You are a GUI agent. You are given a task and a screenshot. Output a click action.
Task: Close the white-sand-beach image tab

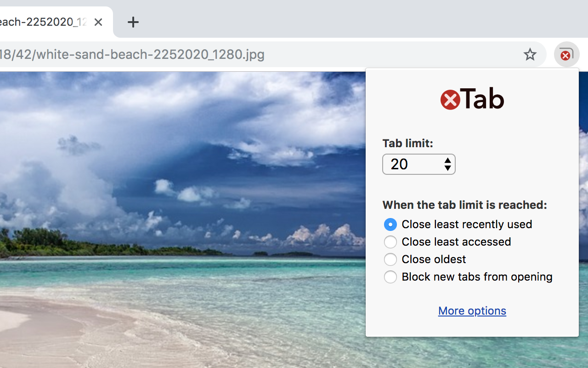[98, 22]
